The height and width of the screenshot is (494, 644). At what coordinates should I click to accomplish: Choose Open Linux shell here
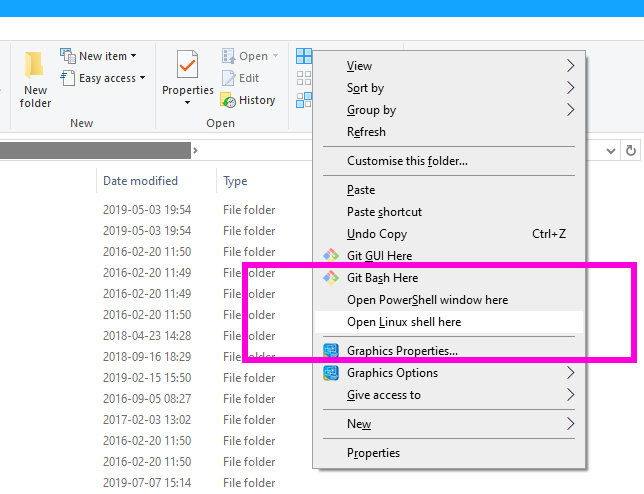point(449,322)
